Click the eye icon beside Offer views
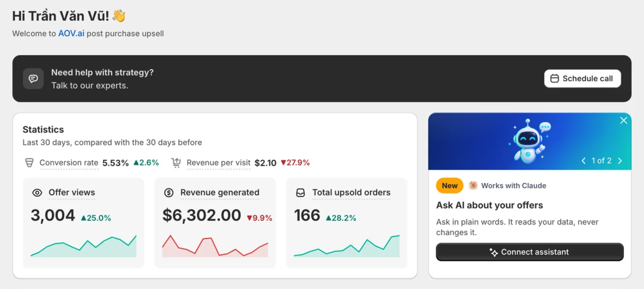Image resolution: width=644 pixels, height=289 pixels. (x=37, y=193)
